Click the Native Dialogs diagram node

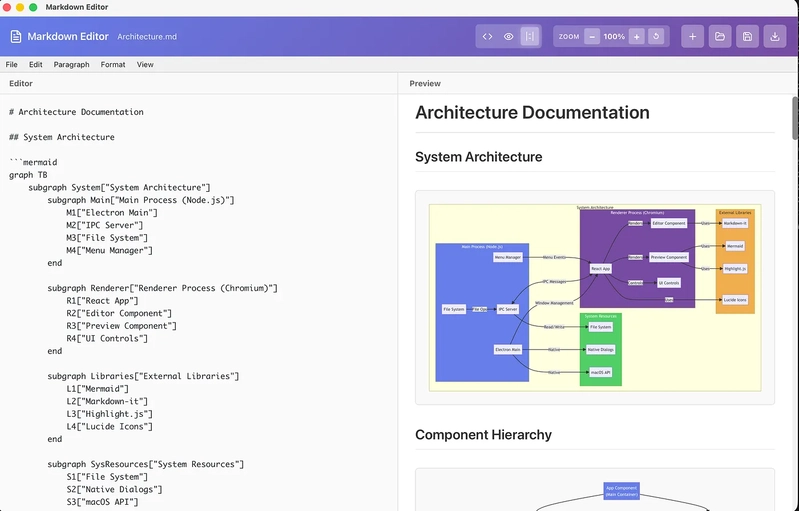(600, 349)
